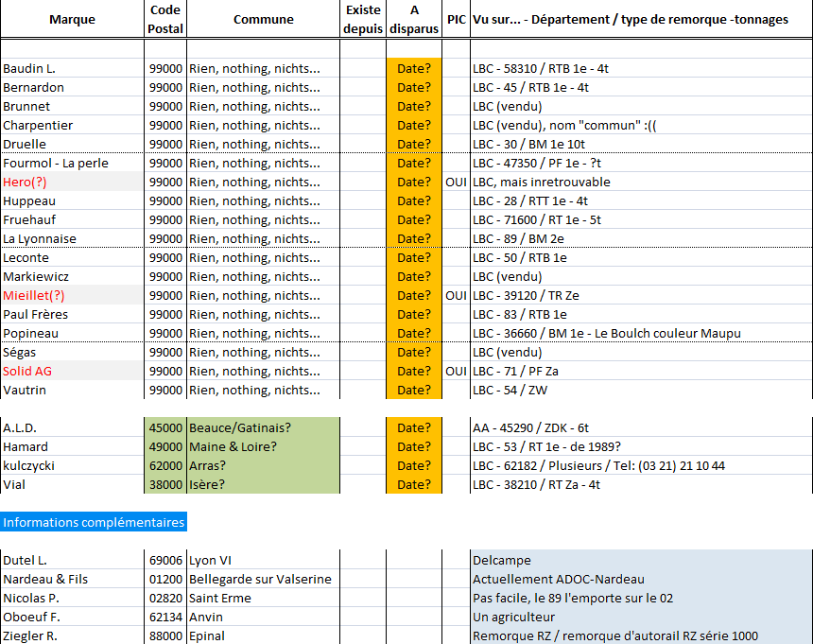Image resolution: width=813 pixels, height=644 pixels.
Task: Select the Arras? cell
Action: (x=263, y=465)
